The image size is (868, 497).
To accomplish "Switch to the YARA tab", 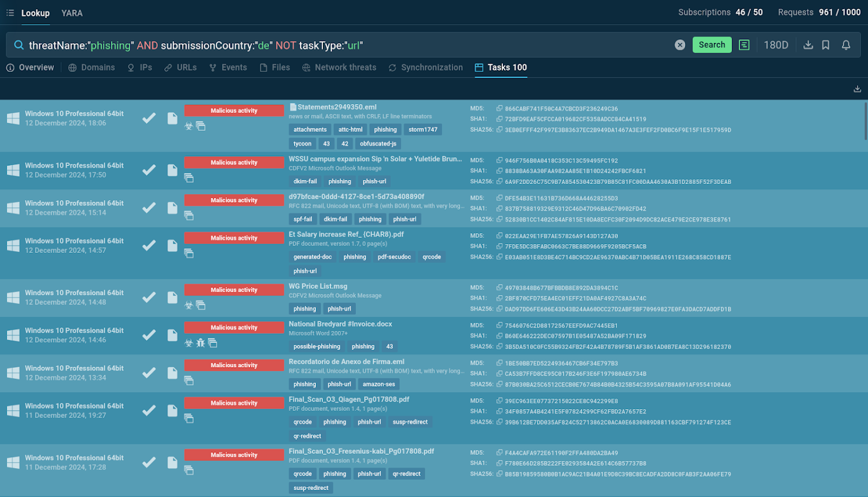I will (x=72, y=13).
